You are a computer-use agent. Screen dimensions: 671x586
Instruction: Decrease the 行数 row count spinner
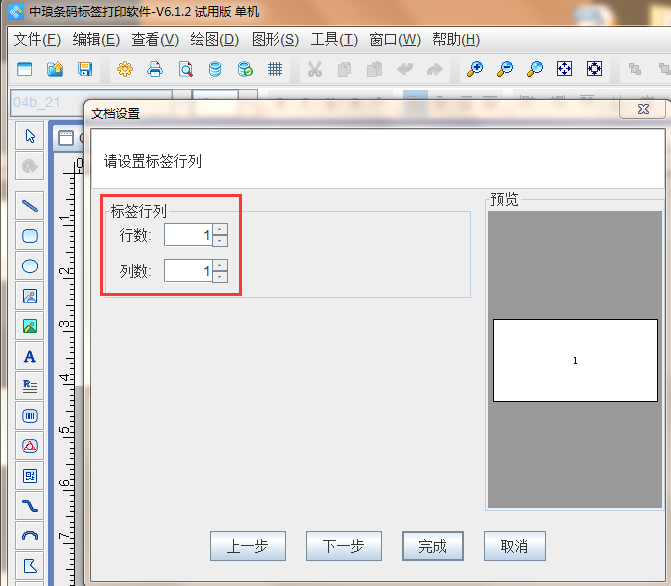click(x=220, y=240)
